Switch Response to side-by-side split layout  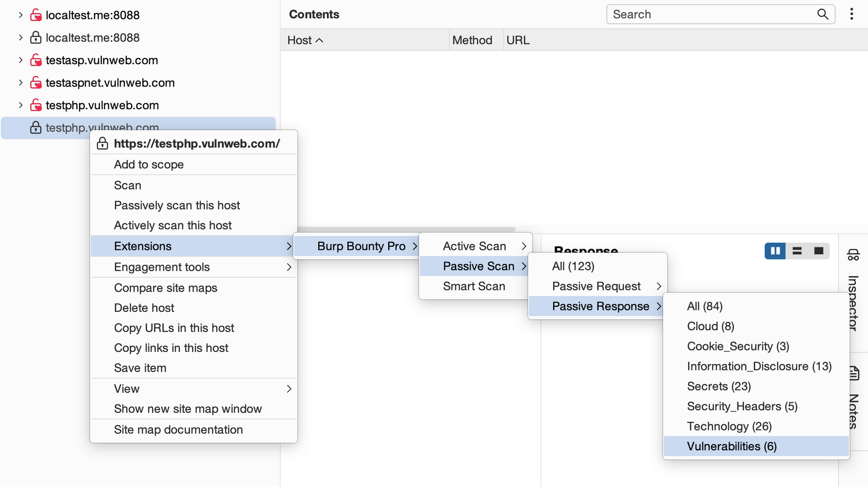click(x=775, y=251)
